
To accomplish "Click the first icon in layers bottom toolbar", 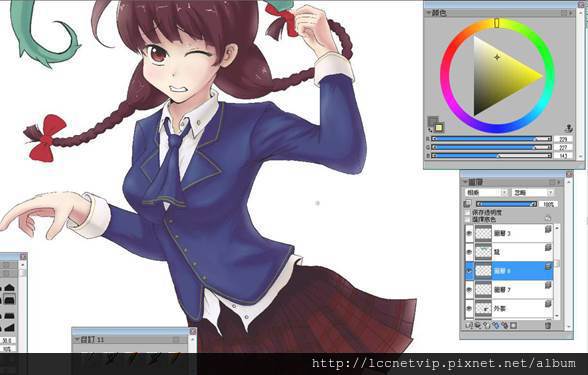I will [469, 326].
